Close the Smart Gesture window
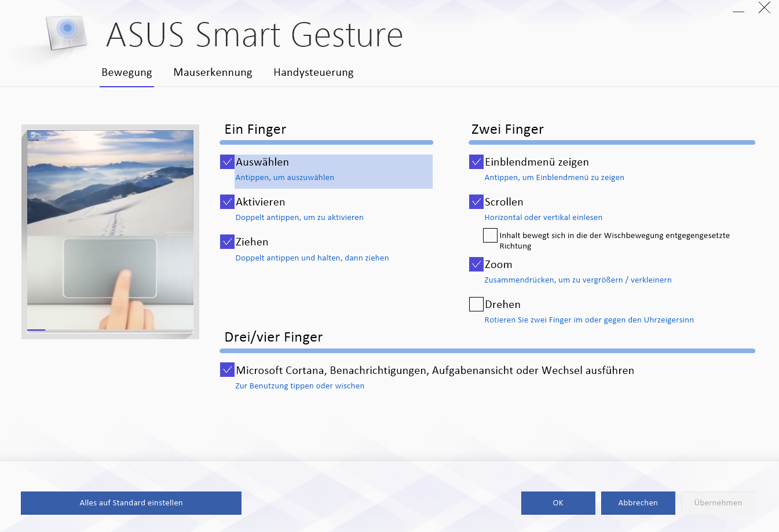The image size is (779, 532). coord(765,8)
